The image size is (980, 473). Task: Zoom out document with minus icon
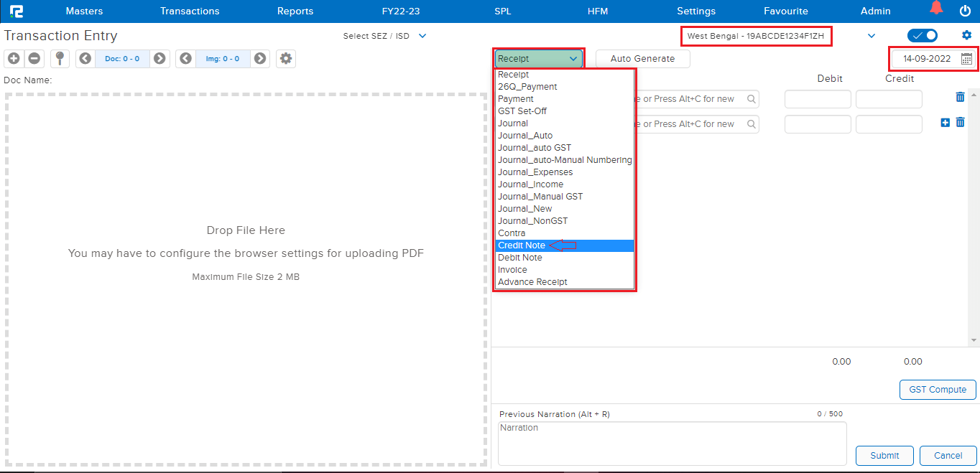[34, 59]
